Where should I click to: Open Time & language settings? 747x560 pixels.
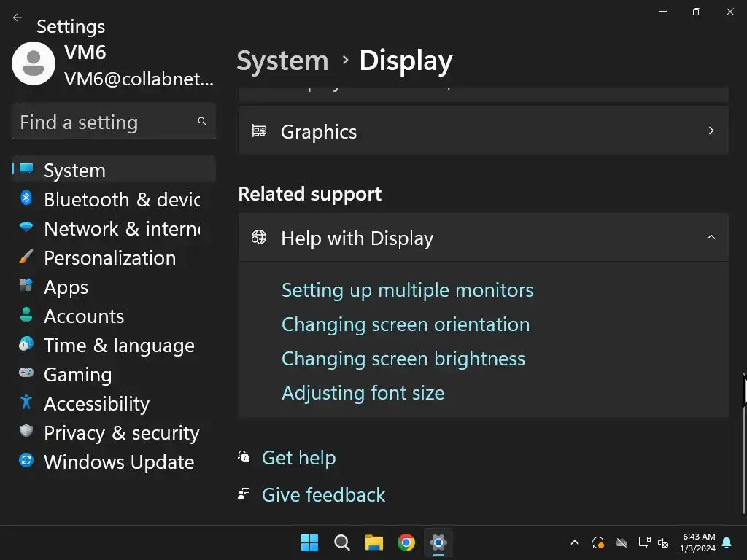(x=118, y=346)
